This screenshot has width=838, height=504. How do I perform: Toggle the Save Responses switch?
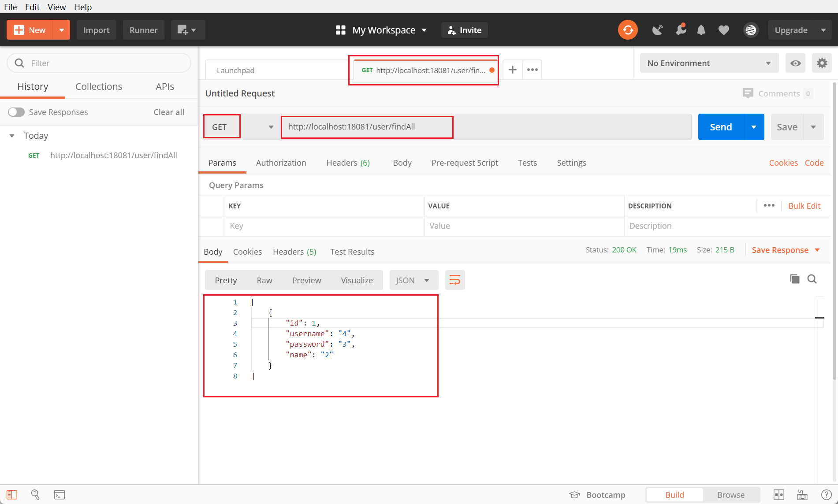coord(16,112)
